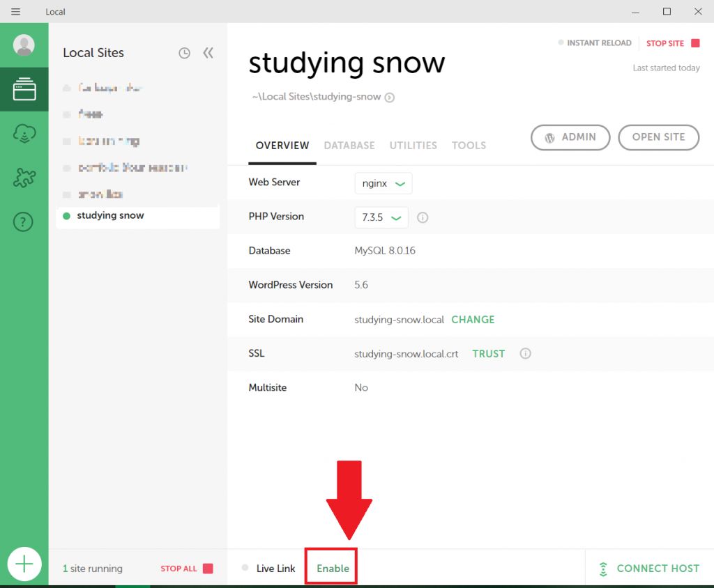Image resolution: width=714 pixels, height=588 pixels.
Task: Open the Web Server nginx dropdown
Action: point(383,183)
